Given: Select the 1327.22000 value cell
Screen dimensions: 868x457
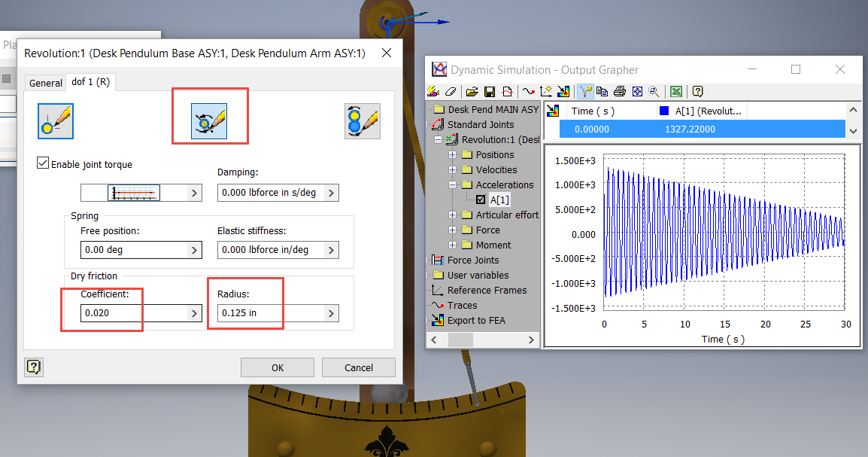Looking at the screenshot, I should click(x=690, y=129).
